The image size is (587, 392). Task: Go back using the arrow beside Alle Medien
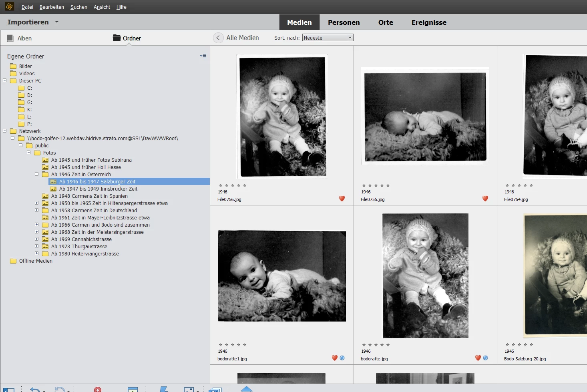(218, 38)
